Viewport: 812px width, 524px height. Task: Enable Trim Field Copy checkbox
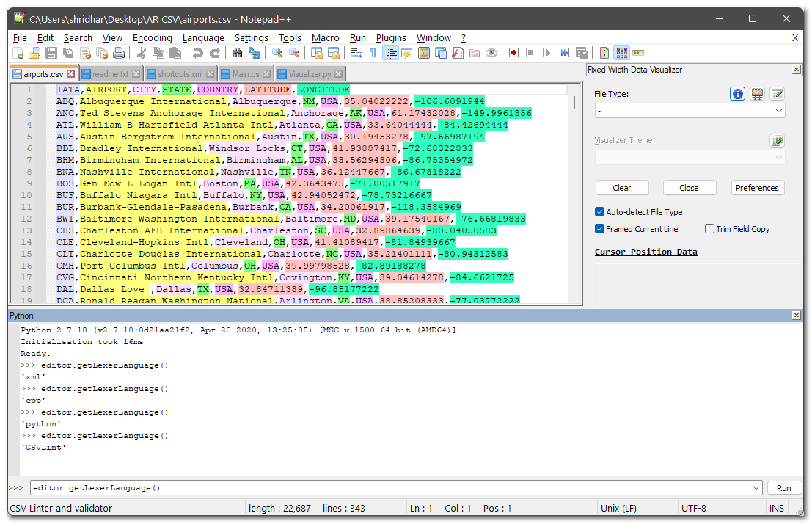(x=709, y=229)
